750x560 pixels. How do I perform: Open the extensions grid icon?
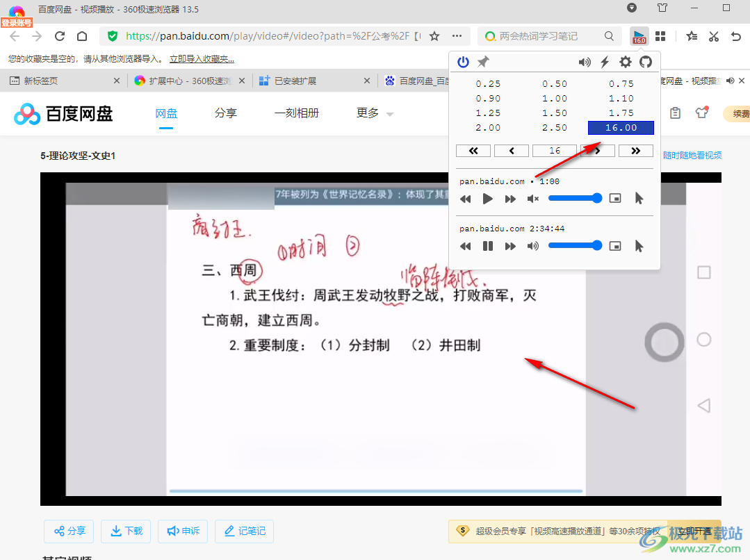(x=660, y=36)
